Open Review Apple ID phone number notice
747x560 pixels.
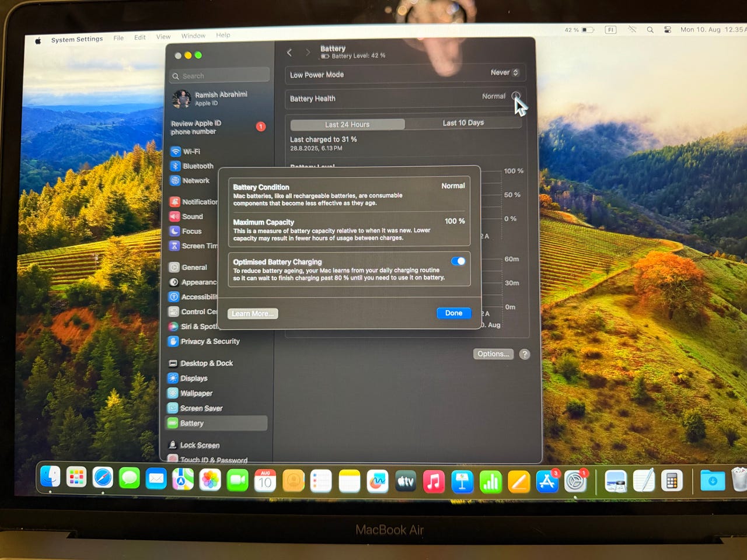218,127
